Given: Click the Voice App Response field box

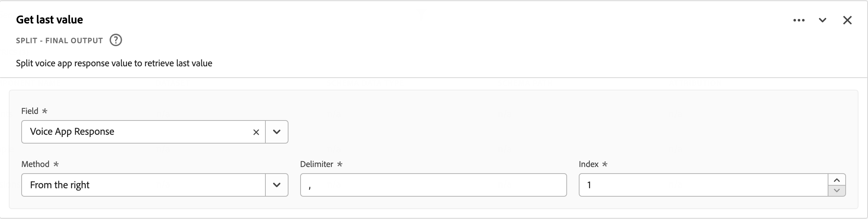Looking at the screenshot, I should 136,132.
